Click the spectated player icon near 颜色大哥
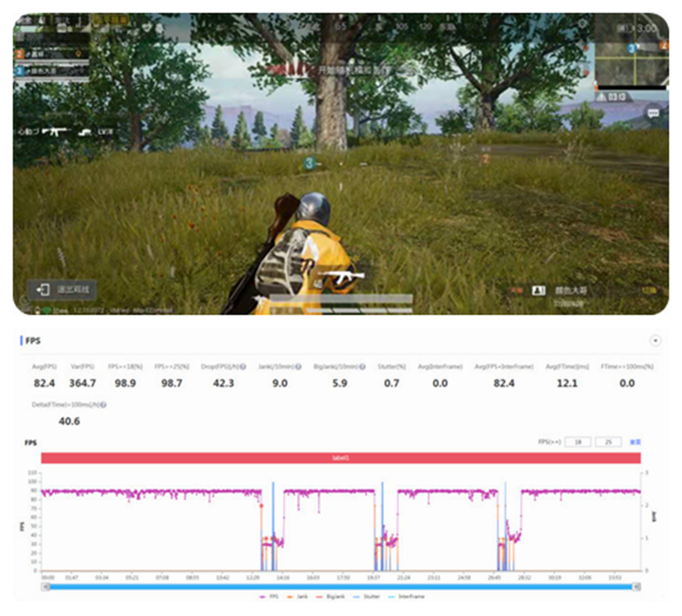Viewport: 682px width, 616px height. pyautogui.click(x=538, y=291)
